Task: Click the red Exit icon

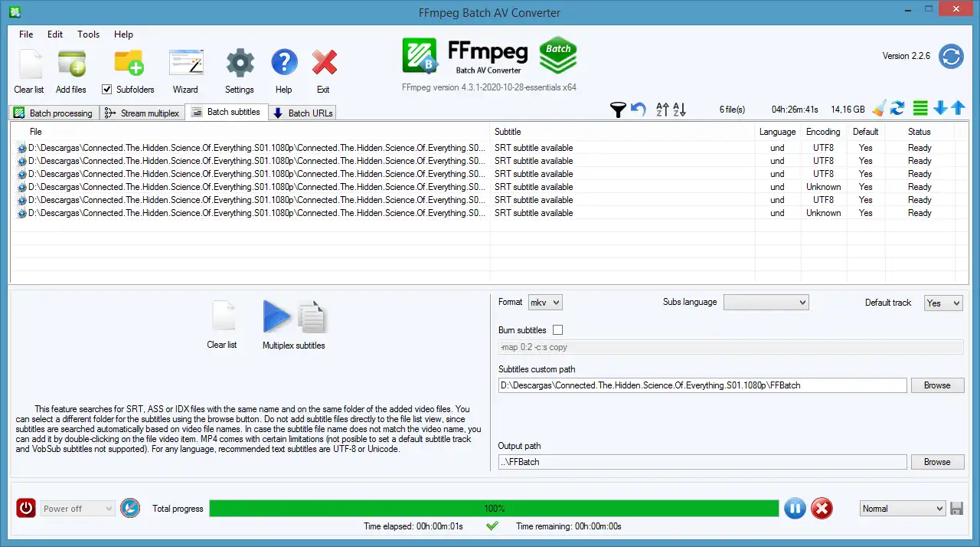Action: pyautogui.click(x=325, y=63)
